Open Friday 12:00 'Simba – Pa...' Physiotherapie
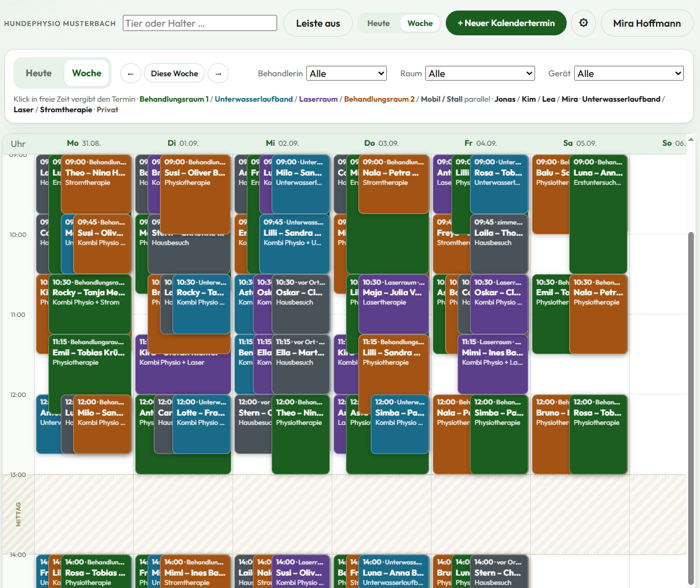 coord(498,434)
